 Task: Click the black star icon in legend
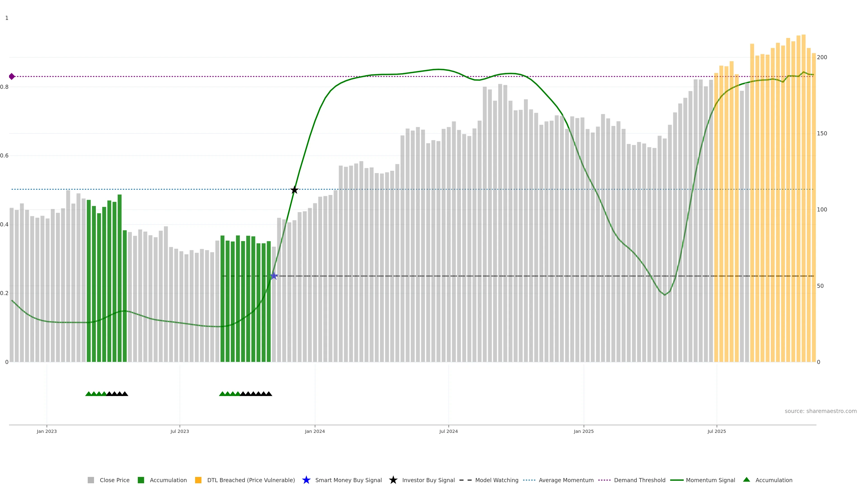coord(393,480)
